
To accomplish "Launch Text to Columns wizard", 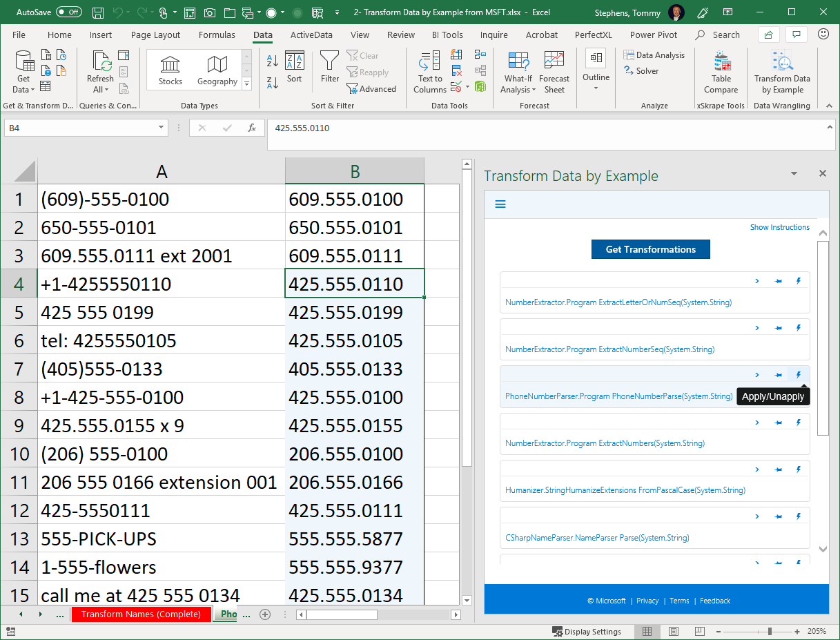I will (430, 72).
